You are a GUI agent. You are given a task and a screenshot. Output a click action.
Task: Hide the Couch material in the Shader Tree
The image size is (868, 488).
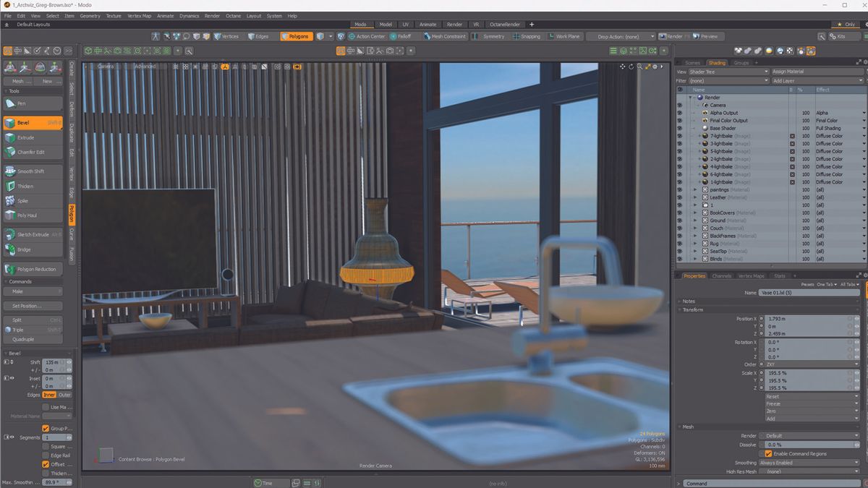point(678,228)
